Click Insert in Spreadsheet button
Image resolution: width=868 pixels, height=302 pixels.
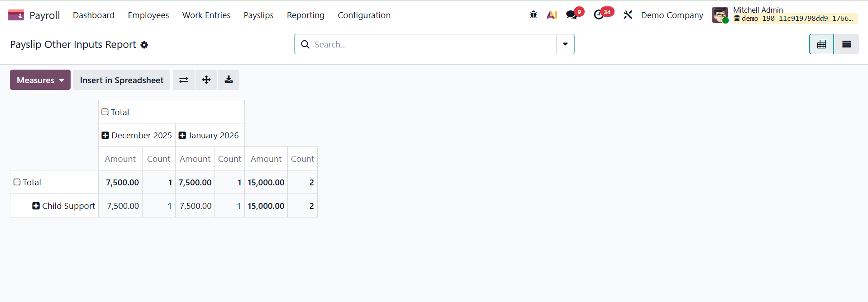(x=122, y=80)
